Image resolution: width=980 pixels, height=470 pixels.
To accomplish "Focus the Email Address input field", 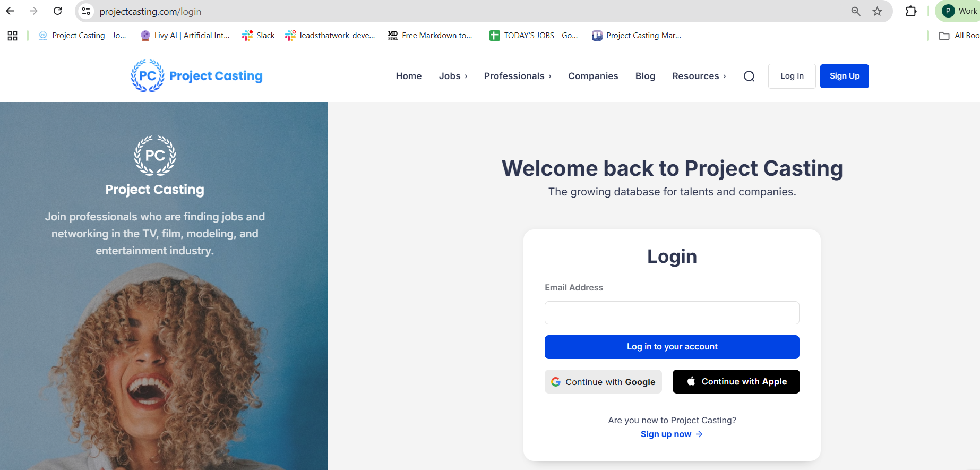I will tap(672, 313).
